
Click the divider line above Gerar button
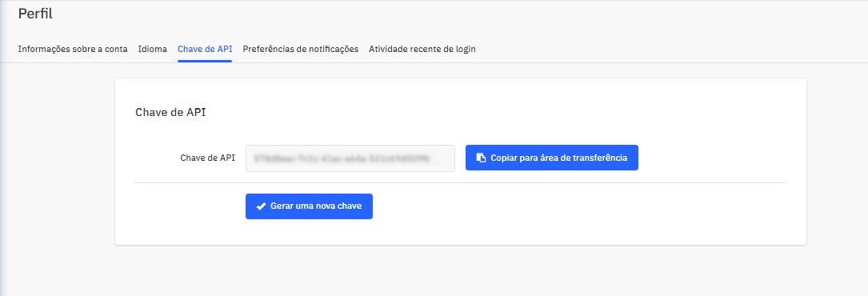[461, 182]
